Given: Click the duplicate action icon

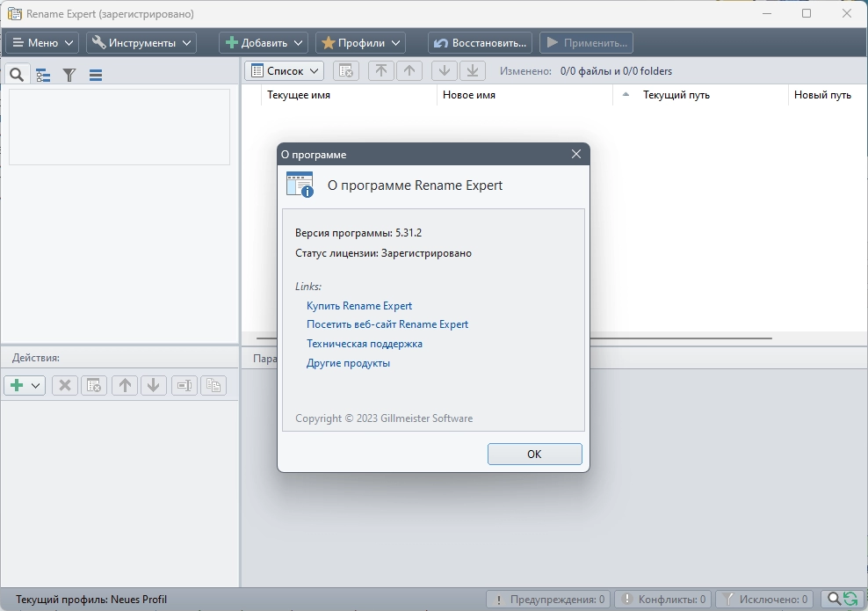Looking at the screenshot, I should 213,386.
